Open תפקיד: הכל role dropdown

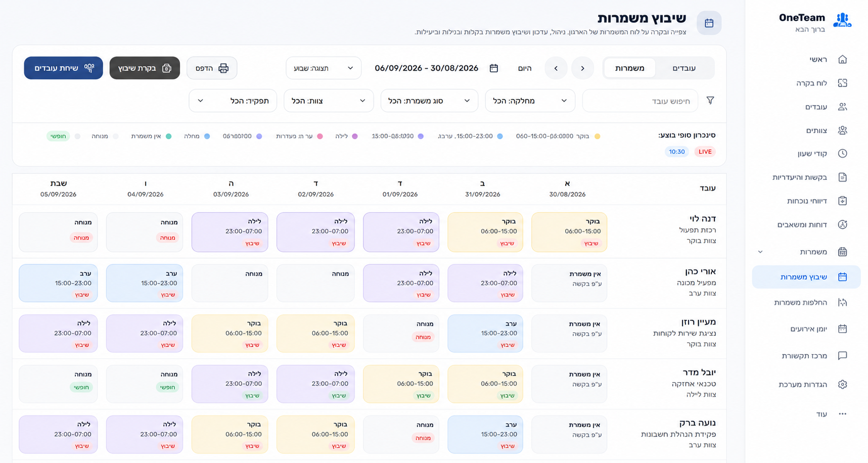(x=233, y=101)
